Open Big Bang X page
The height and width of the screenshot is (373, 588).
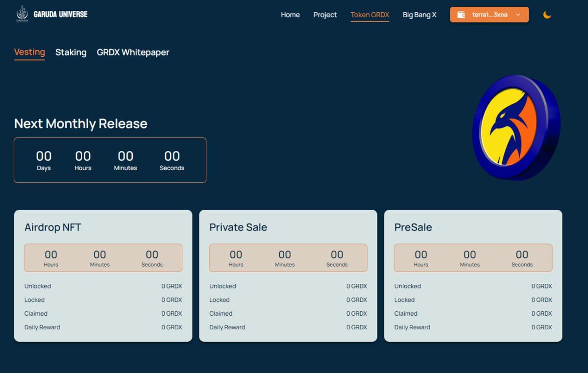pos(419,15)
